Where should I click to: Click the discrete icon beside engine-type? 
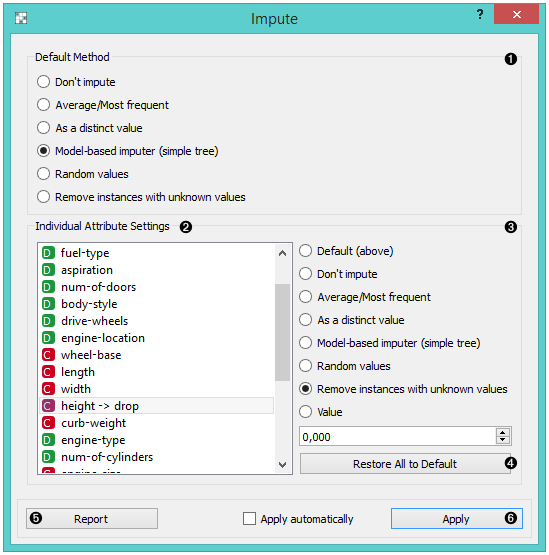click(x=48, y=440)
